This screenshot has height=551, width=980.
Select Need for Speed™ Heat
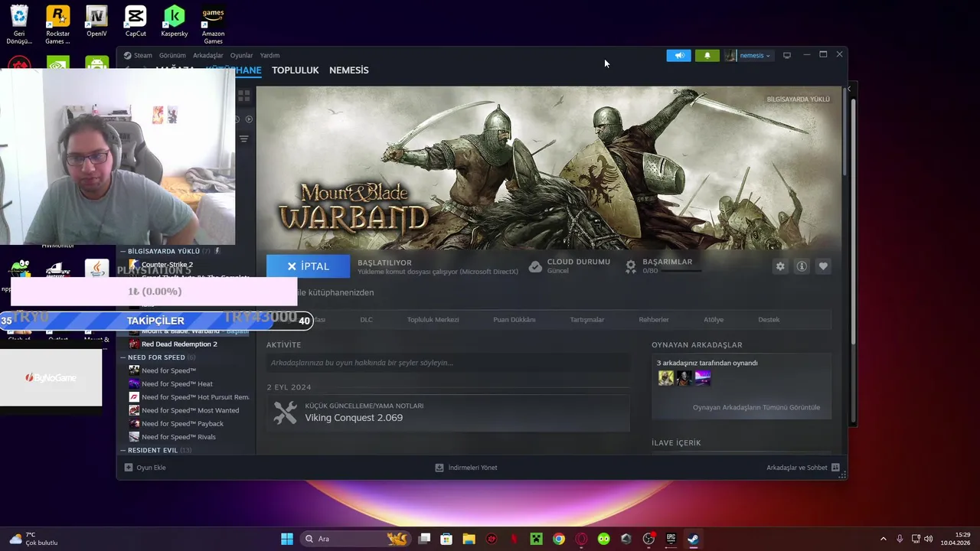tap(177, 384)
